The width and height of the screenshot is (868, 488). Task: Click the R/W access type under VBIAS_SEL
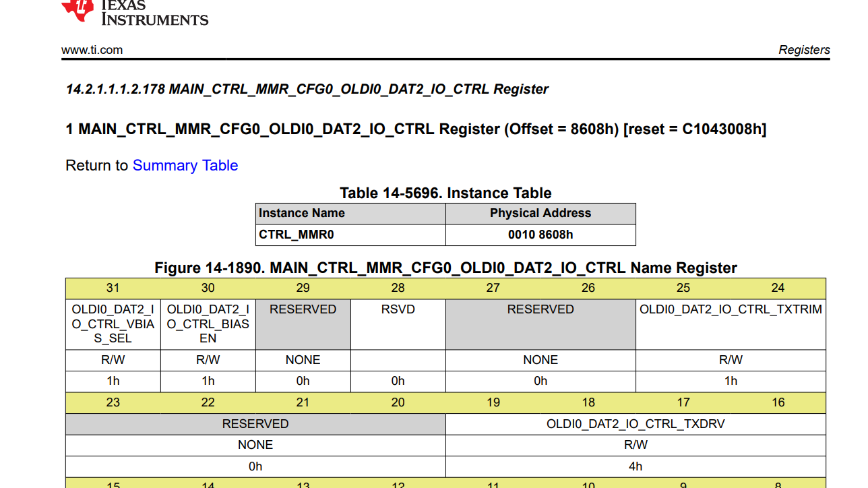pos(113,360)
